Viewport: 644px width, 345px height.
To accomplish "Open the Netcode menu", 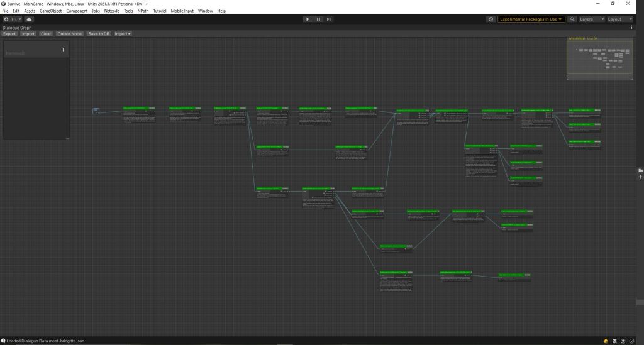I will click(x=112, y=11).
